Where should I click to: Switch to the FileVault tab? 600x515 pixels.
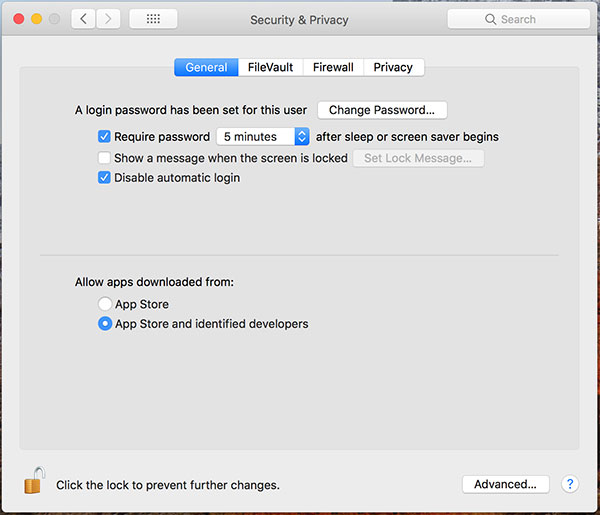pos(270,67)
